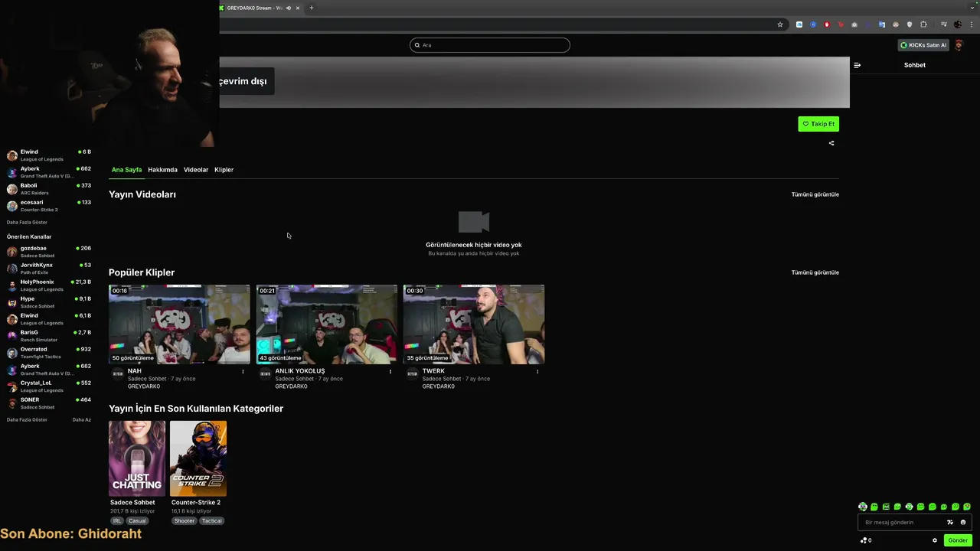Open Crystal_LoL channel in sidebar
980x551 pixels.
49,386
